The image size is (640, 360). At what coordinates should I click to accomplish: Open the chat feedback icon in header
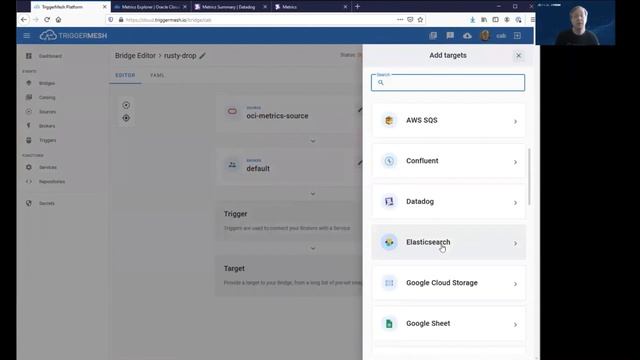[450, 36]
